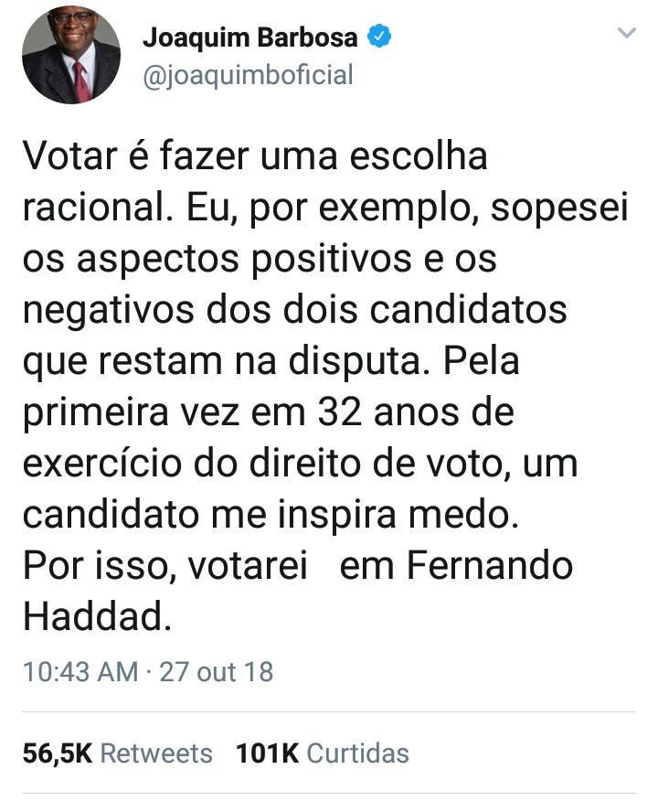Click the @joaquimboficial handle
Viewport: 658px width, 812px height.
click(247, 75)
